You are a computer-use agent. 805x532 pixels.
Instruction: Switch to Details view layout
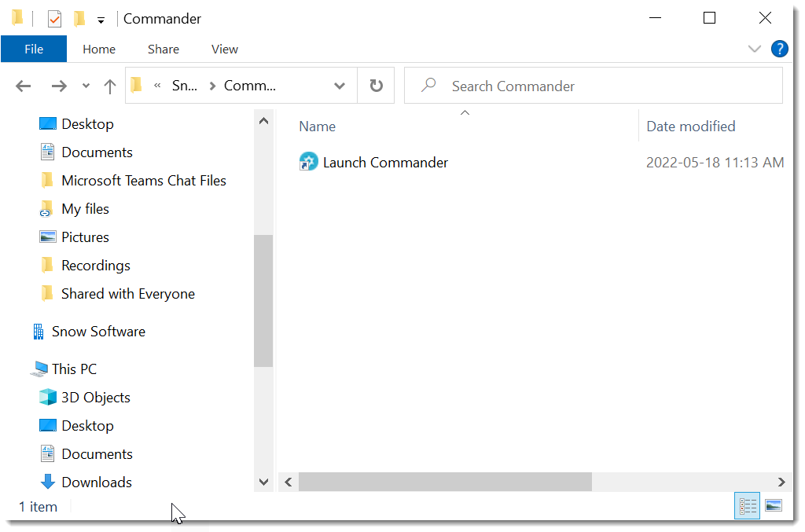coord(747,506)
